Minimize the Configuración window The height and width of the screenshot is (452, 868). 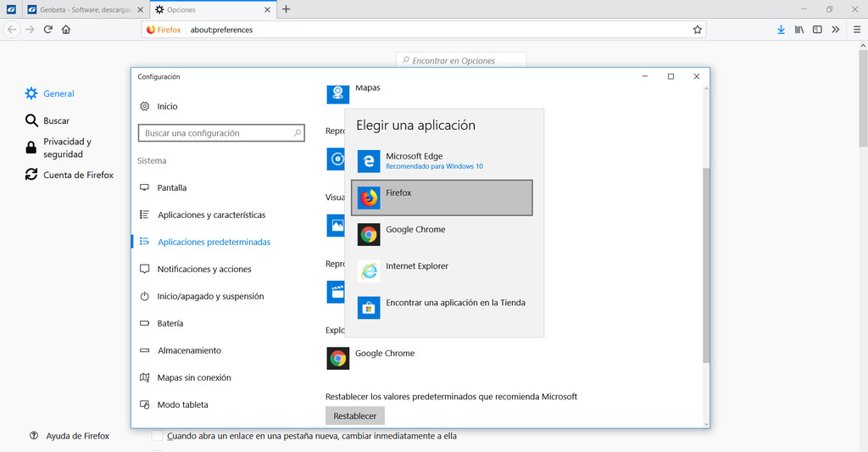(645, 76)
